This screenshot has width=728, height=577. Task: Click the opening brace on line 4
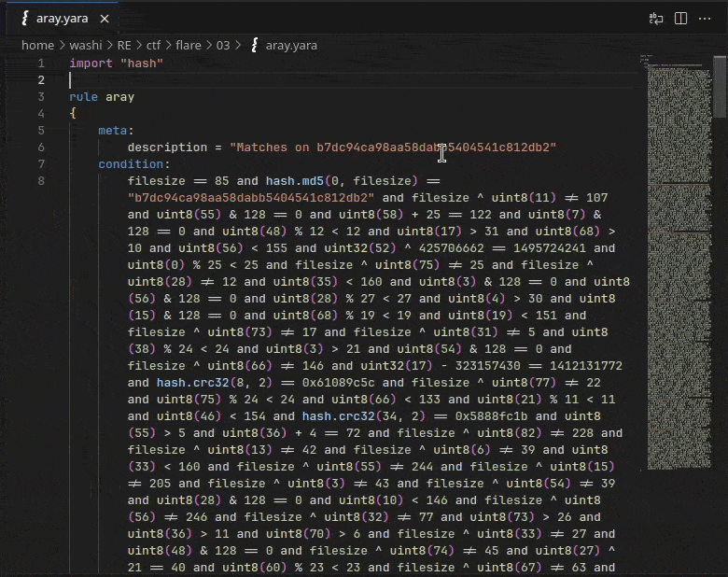73,113
